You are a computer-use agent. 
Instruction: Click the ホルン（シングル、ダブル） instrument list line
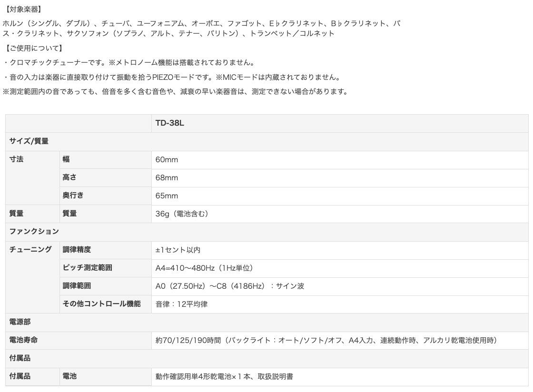coord(202,23)
